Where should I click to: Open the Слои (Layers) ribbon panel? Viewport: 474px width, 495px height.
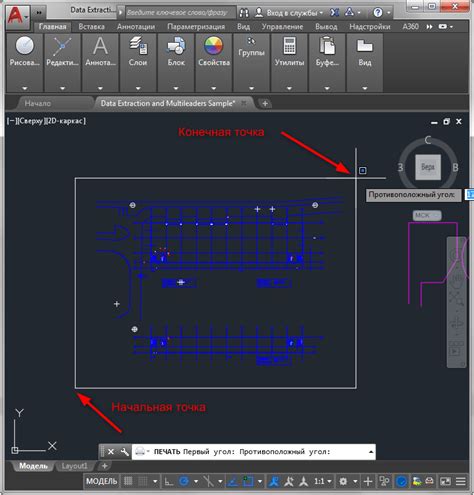pyautogui.click(x=138, y=62)
